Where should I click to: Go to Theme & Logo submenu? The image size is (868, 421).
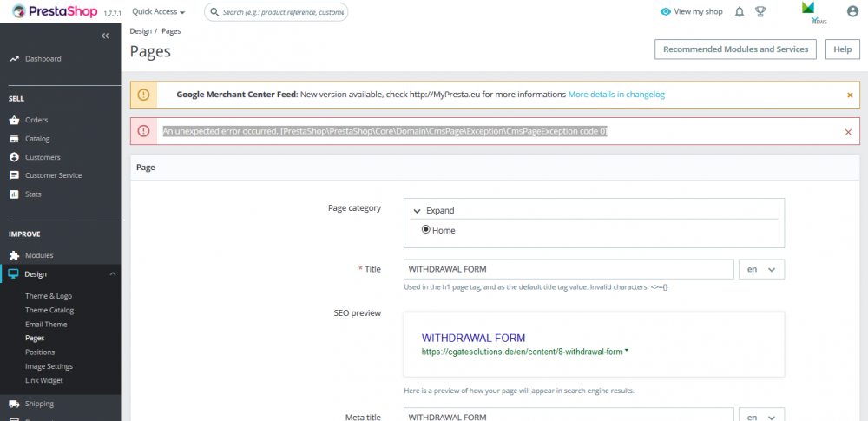point(49,296)
